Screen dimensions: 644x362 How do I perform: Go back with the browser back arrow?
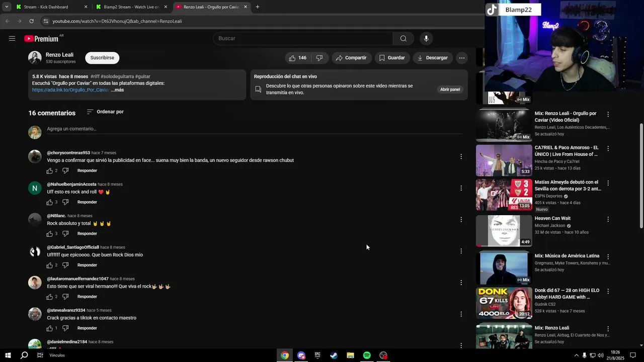click(x=7, y=21)
